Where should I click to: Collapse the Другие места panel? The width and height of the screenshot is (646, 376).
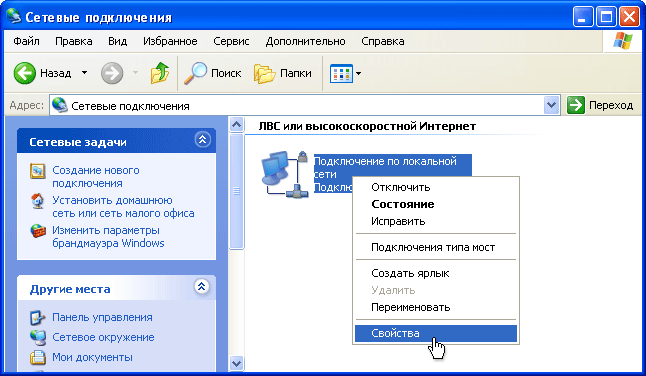tap(201, 287)
